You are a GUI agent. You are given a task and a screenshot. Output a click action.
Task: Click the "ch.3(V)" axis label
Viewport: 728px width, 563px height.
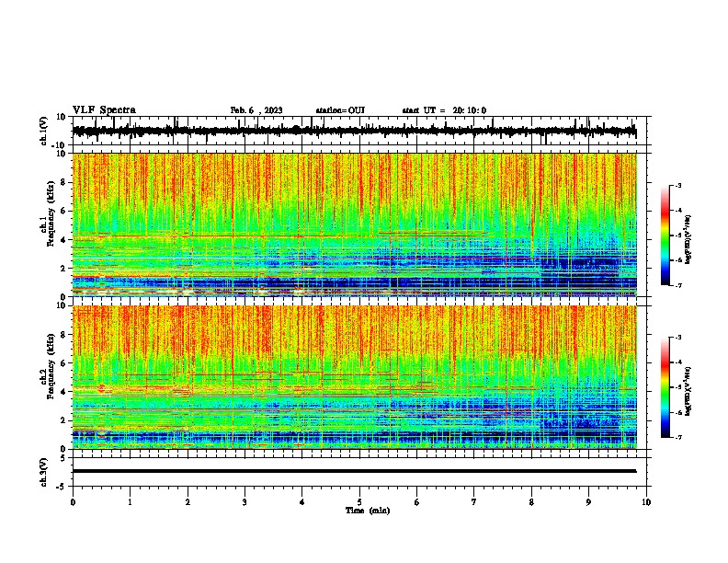tap(43, 472)
